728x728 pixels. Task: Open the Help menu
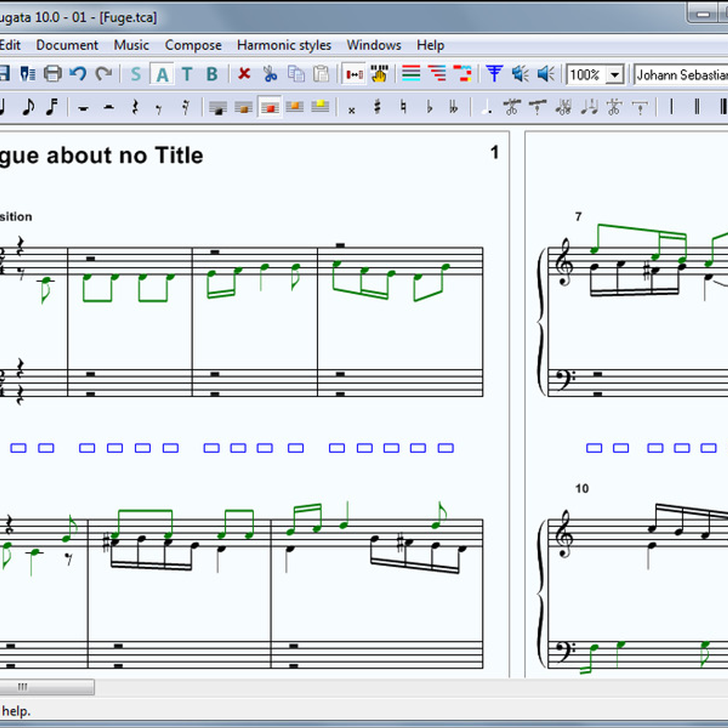(430, 45)
